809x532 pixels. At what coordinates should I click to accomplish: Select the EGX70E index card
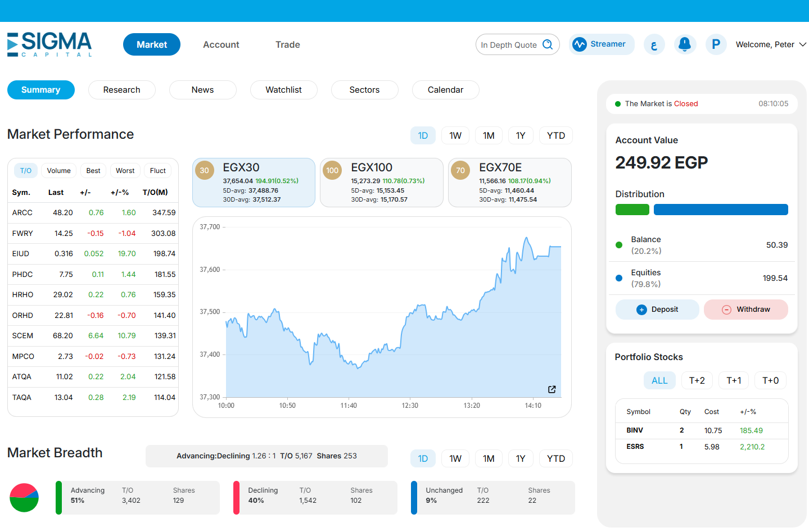pyautogui.click(x=509, y=183)
